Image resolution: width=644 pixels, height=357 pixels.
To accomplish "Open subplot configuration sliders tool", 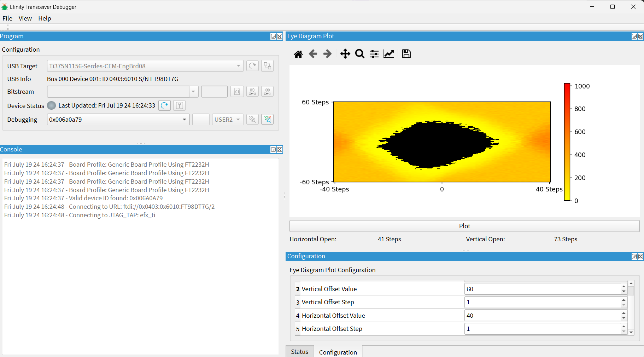I will click(x=374, y=54).
